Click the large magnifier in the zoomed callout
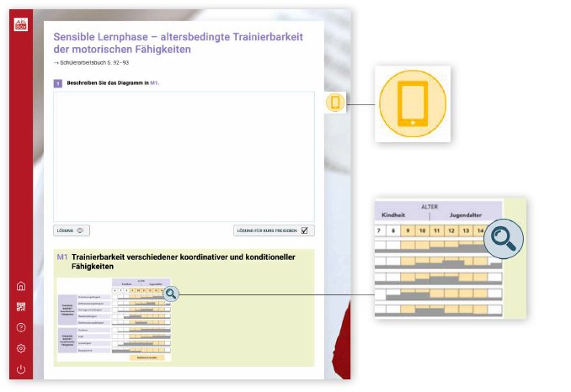The height and width of the screenshot is (392, 571). 504,239
